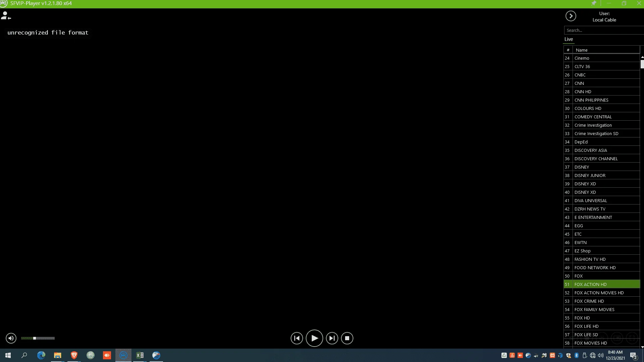Select channel DIVA UNIVERSAL
This screenshot has height=362, width=644.
pyautogui.click(x=602, y=200)
